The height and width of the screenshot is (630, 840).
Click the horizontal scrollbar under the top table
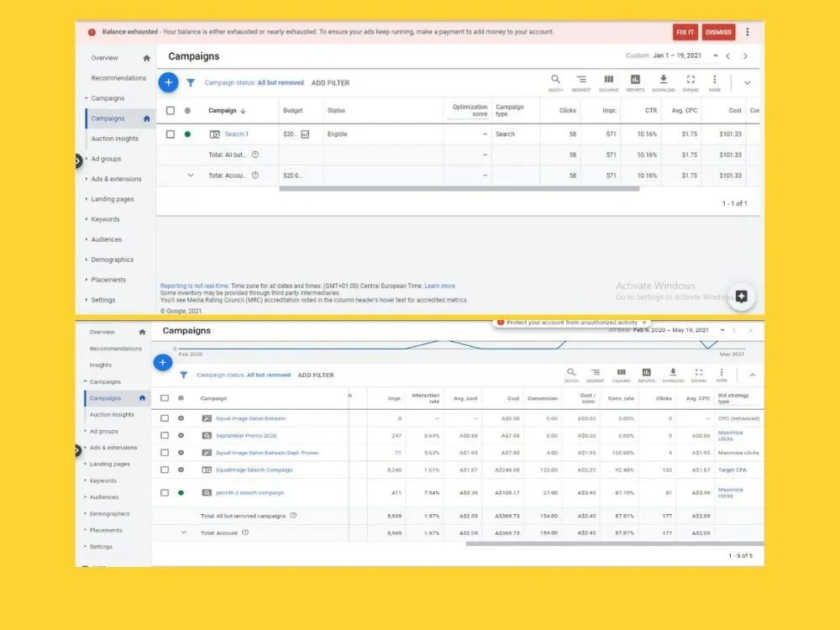459,188
